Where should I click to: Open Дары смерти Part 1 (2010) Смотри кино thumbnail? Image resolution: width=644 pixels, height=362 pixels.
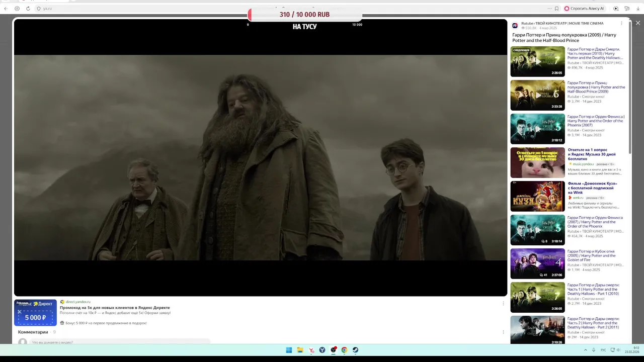537,297
